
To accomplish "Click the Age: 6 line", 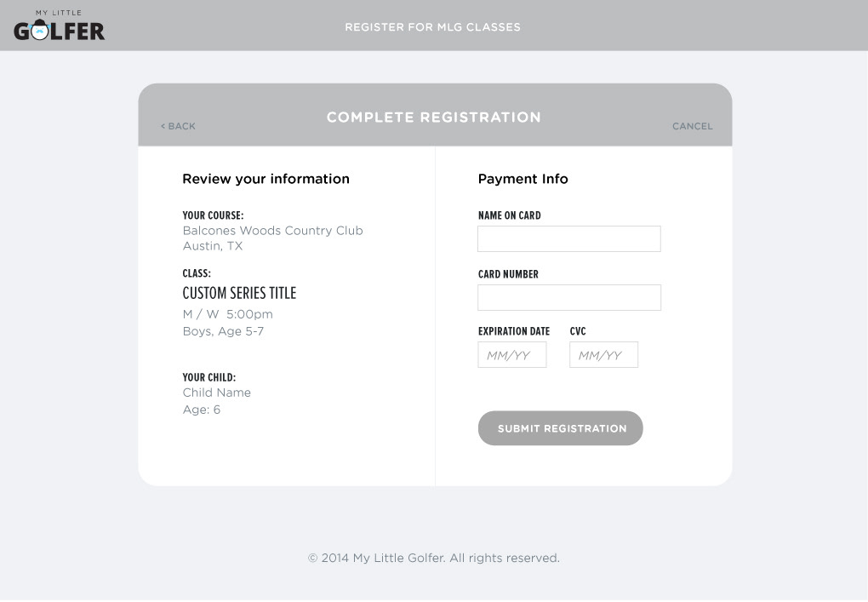I will tap(202, 410).
